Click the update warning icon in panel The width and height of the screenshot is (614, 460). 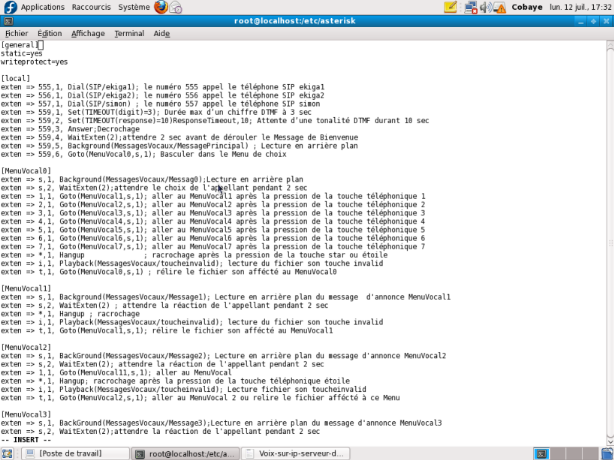[500, 7]
